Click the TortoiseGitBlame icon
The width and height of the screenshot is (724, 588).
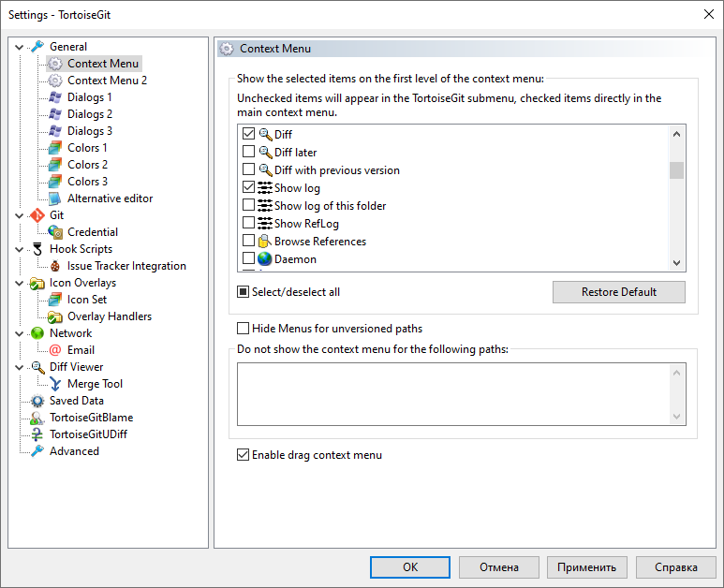point(37,418)
